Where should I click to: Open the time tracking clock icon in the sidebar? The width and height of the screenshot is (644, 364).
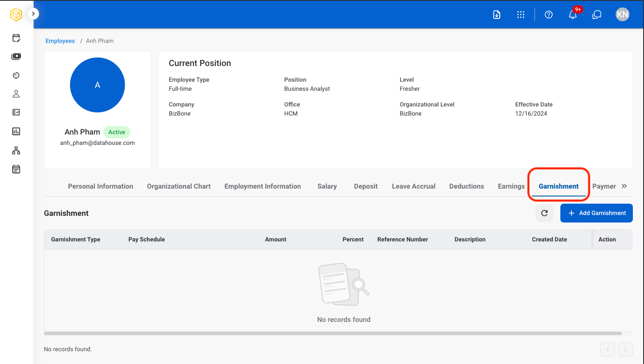(16, 75)
